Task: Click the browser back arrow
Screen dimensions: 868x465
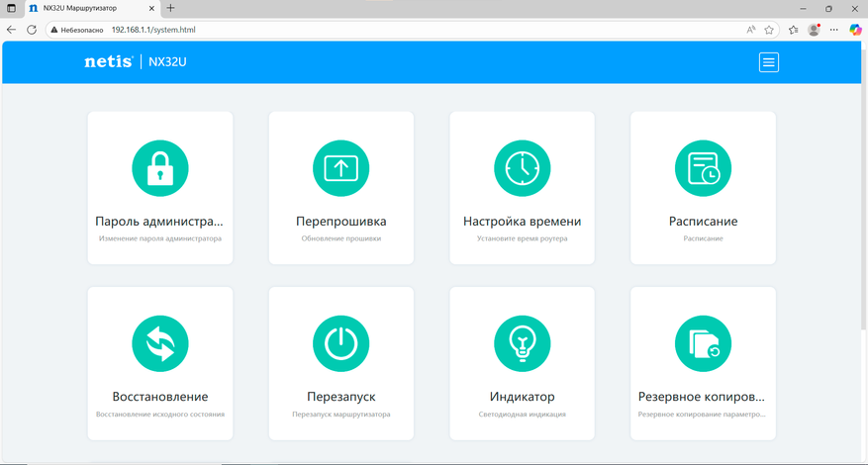Action: pos(12,30)
